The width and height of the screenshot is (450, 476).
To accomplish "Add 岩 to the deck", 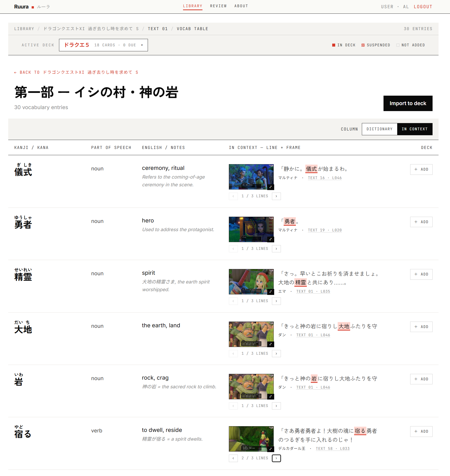I will tap(421, 379).
